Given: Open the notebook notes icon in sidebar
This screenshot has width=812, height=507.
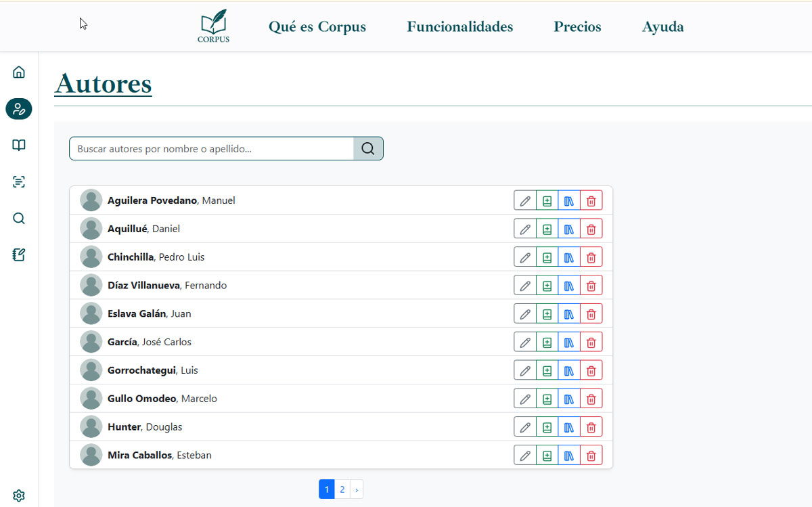Looking at the screenshot, I should tap(19, 255).
